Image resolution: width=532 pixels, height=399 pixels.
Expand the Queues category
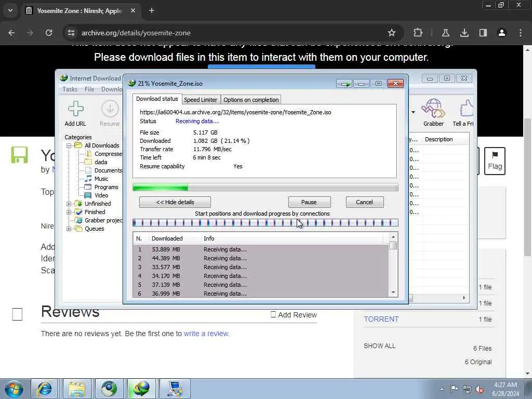pos(69,229)
